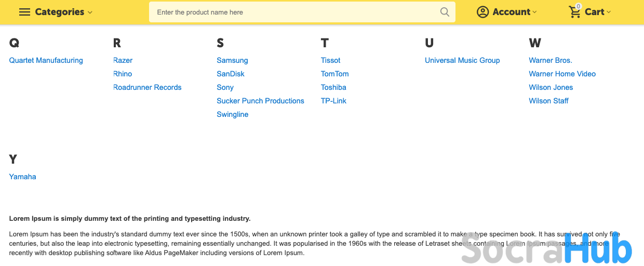Click the search magnifier icon
Screen dimensions: 644x266
point(445,12)
